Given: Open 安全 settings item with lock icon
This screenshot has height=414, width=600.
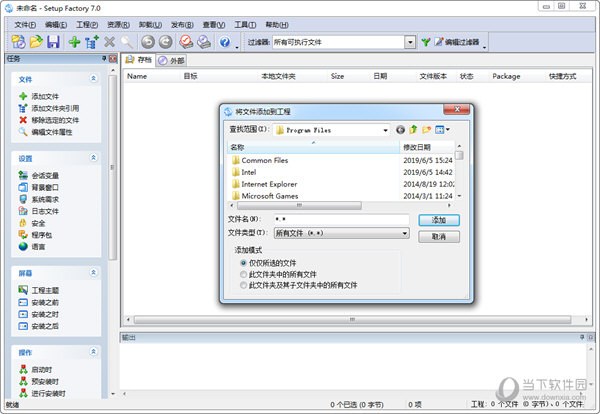Looking at the screenshot, I should [32, 223].
